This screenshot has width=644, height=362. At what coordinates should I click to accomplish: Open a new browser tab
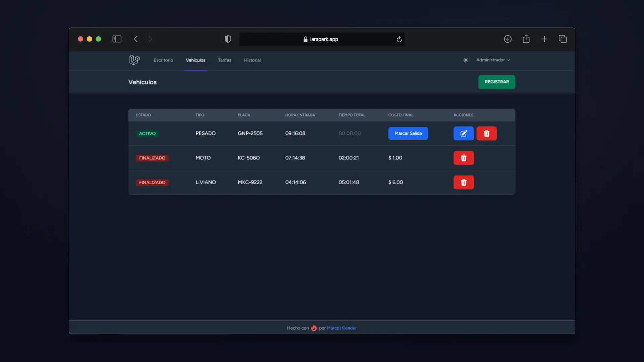(544, 39)
